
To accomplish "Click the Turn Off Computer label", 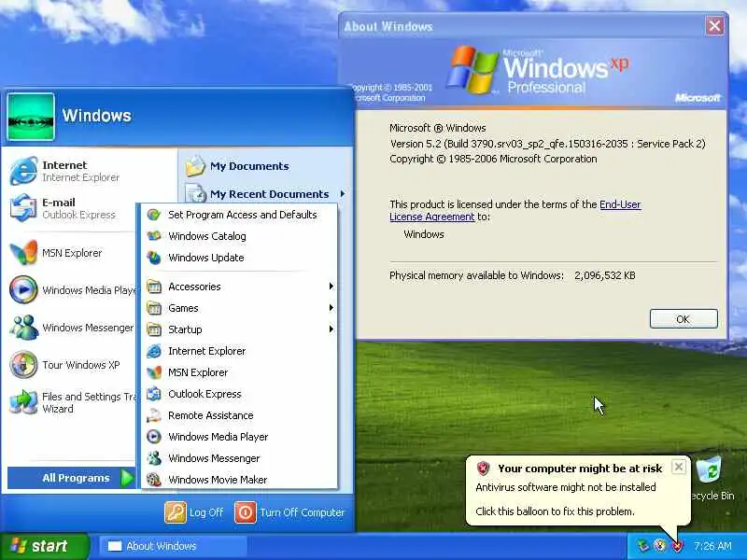I will click(302, 512).
